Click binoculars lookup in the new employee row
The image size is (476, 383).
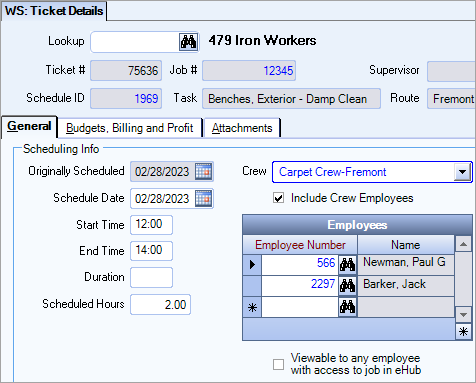coord(347,307)
